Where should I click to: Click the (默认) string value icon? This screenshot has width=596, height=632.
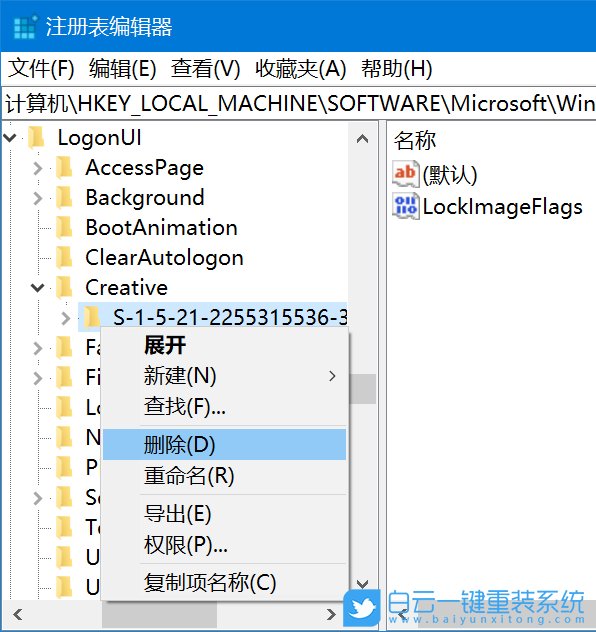tap(405, 174)
